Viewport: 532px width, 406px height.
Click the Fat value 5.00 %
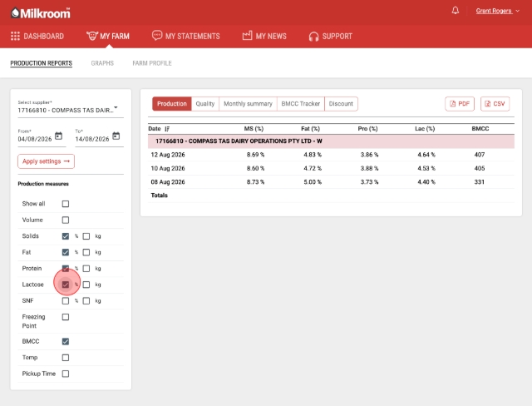(313, 182)
